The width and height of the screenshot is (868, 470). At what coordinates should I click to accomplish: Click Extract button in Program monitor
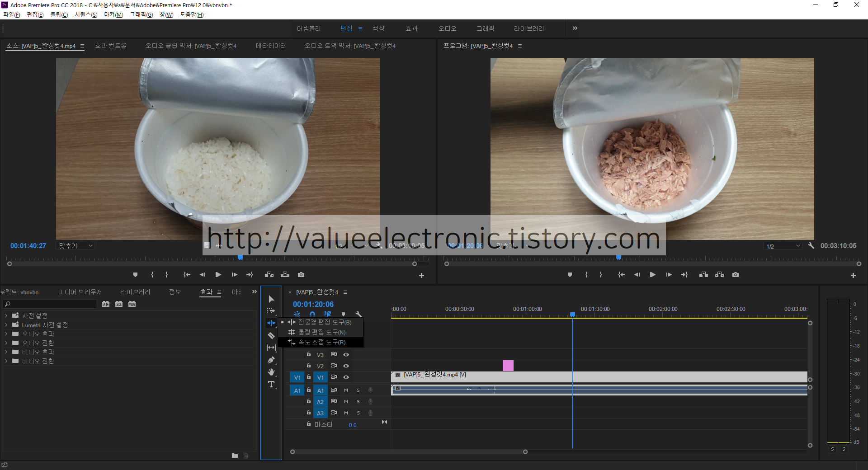(x=719, y=275)
